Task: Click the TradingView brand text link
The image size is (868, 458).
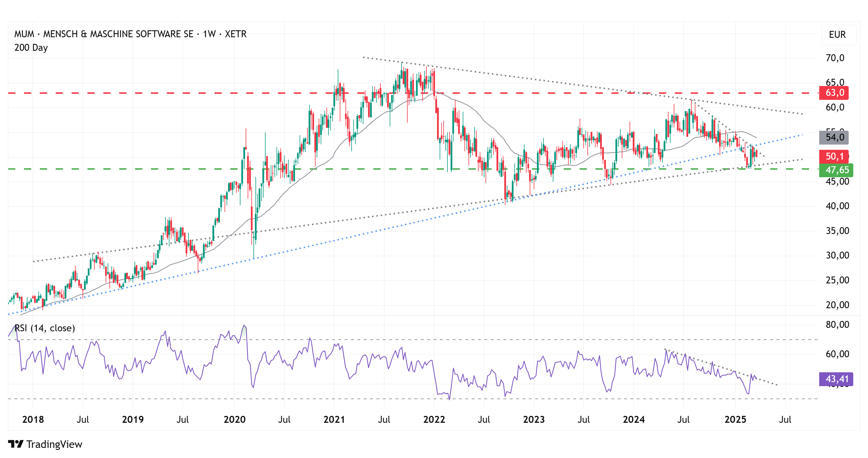Action: [54, 444]
